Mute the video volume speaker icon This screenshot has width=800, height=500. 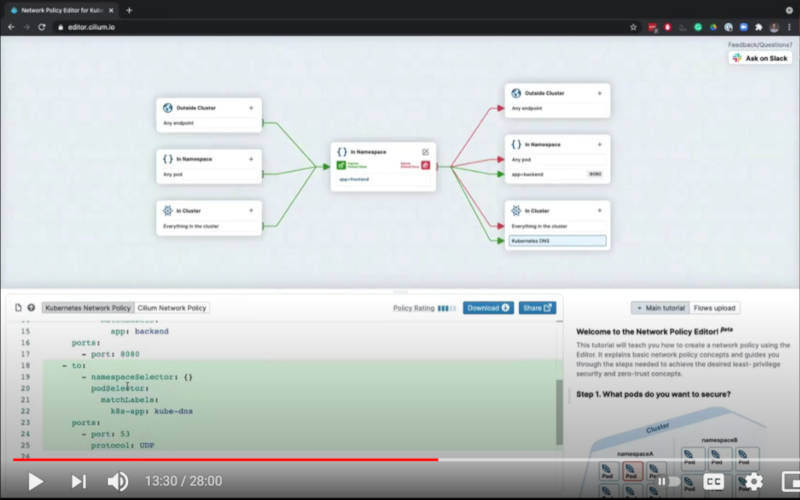point(118,481)
